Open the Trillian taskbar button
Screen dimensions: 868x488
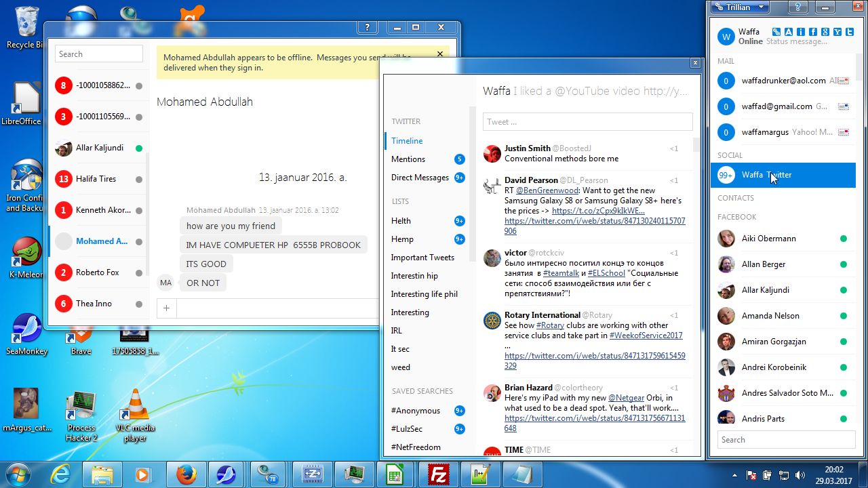270,474
